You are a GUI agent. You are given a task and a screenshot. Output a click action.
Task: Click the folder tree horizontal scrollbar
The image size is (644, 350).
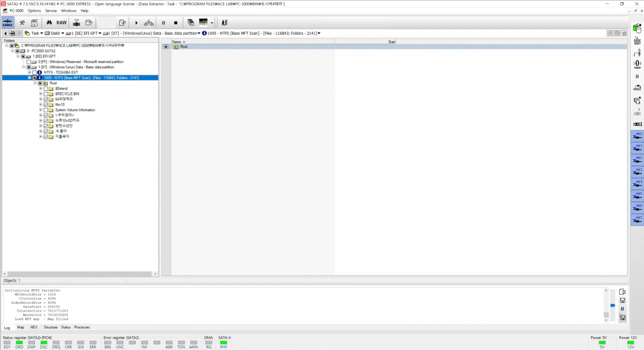pos(80,274)
